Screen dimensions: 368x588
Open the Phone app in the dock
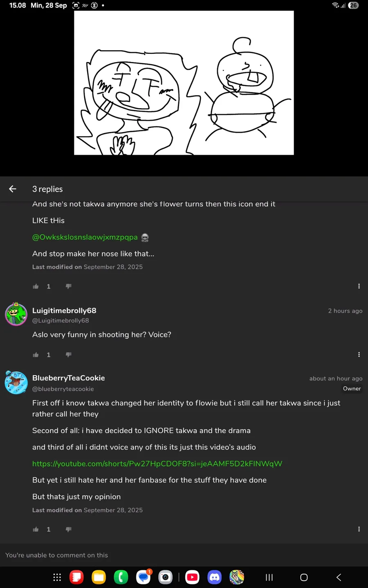click(x=121, y=577)
